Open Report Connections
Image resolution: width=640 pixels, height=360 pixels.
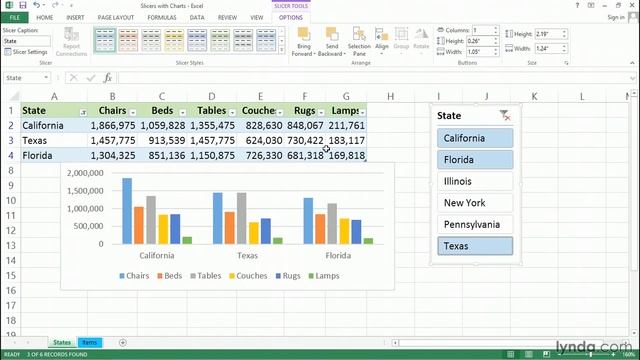coord(71,42)
